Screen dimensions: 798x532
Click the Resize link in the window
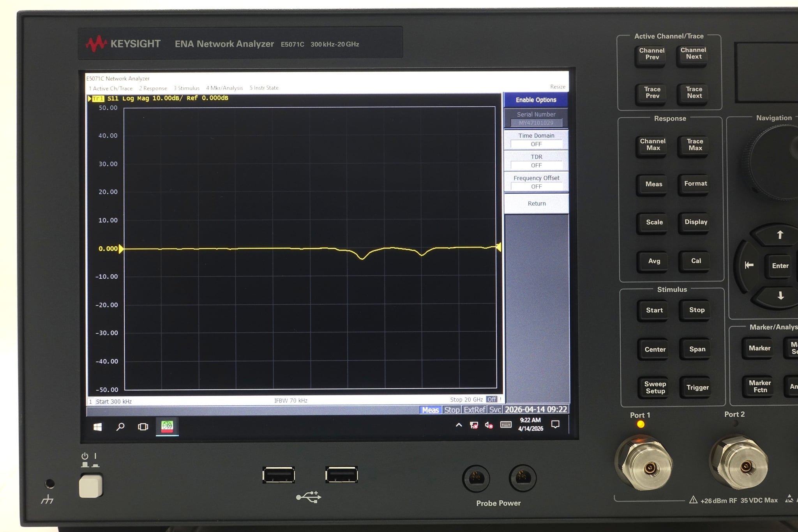tap(558, 87)
